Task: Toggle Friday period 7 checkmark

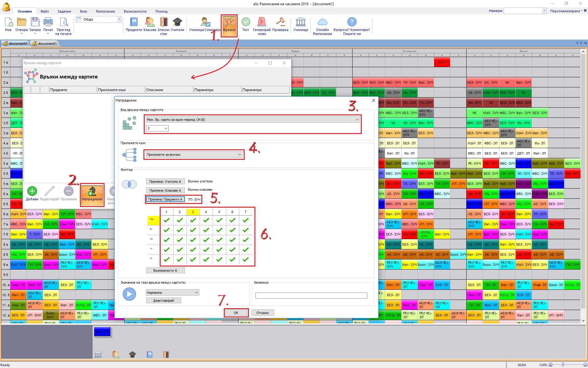Action: (246, 259)
